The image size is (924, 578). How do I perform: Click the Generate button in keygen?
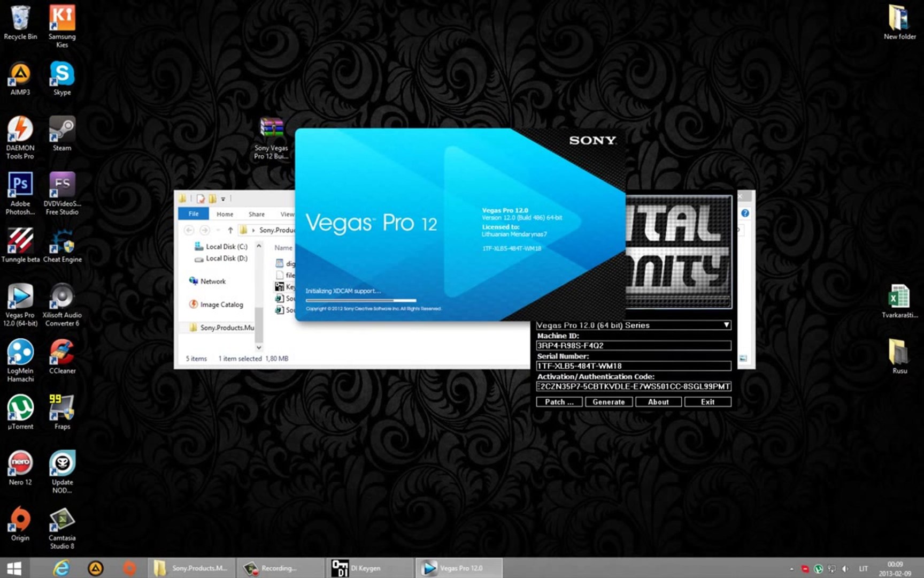click(x=609, y=402)
